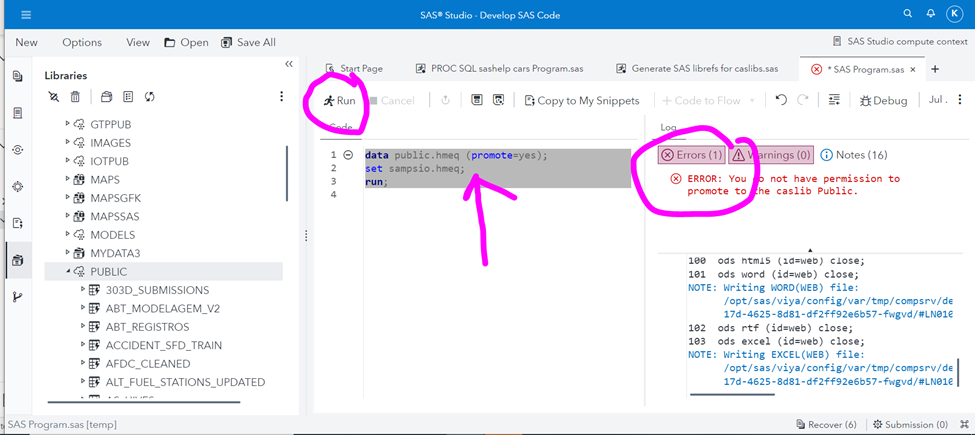
Task: Switch to Generate SAS librefs for caslibs.sas tab
Action: [697, 68]
